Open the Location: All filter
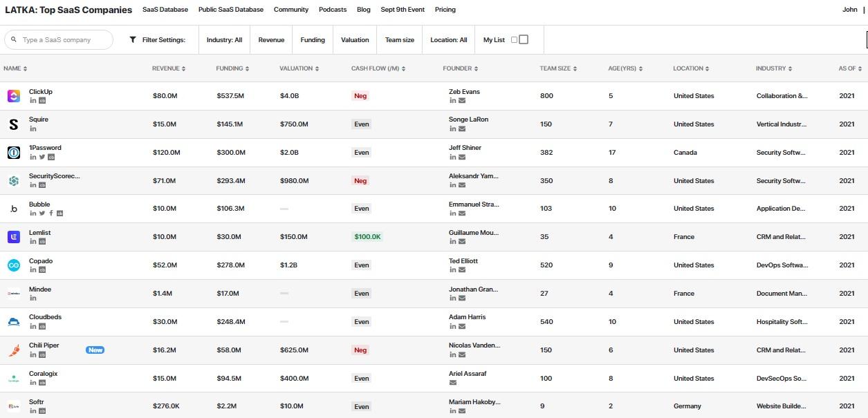 (449, 40)
